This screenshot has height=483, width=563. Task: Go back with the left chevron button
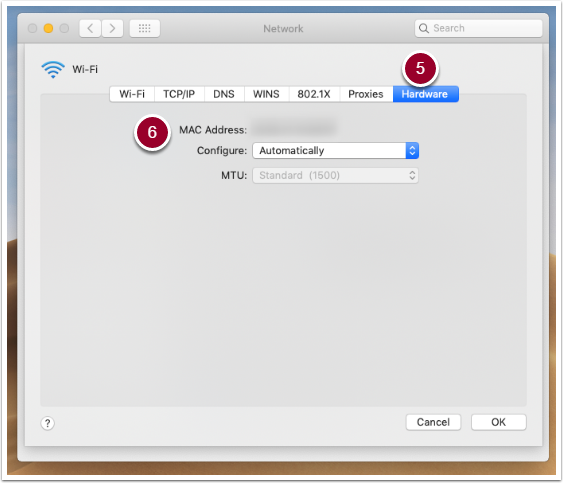click(x=90, y=28)
